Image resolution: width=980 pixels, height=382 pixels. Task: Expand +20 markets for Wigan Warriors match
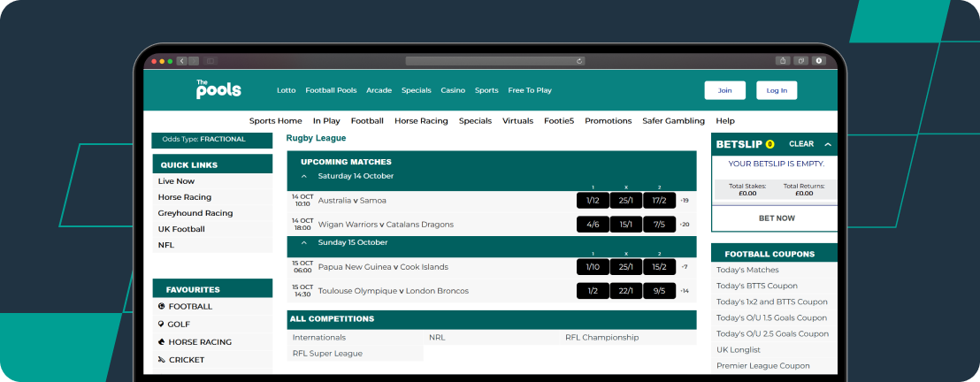(x=685, y=225)
